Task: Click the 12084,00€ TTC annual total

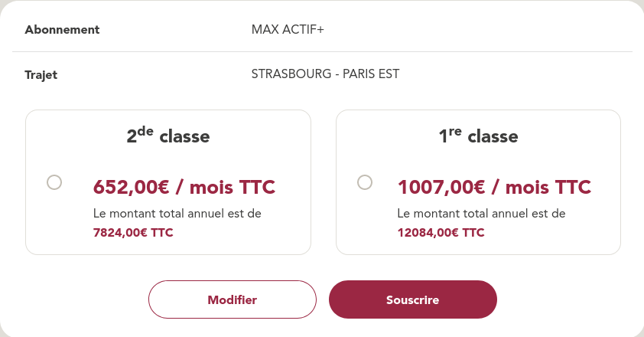Action: (x=441, y=232)
